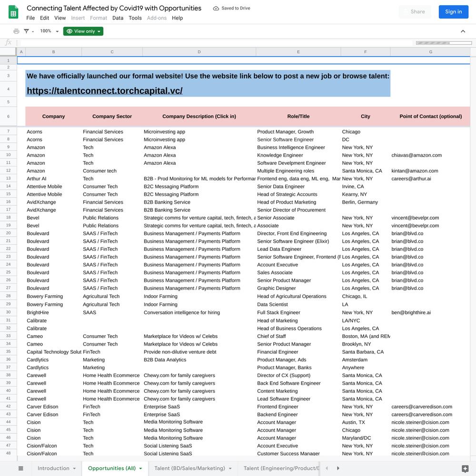Image resolution: width=476 pixels, height=476 pixels.
Task: Click the Irvine, CA city cell
Action: pyautogui.click(x=366, y=187)
